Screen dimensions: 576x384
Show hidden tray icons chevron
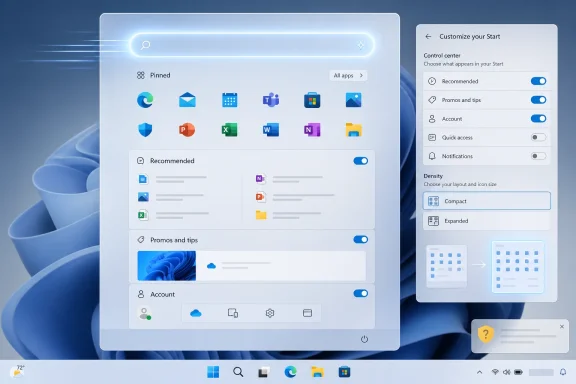pyautogui.click(x=479, y=372)
